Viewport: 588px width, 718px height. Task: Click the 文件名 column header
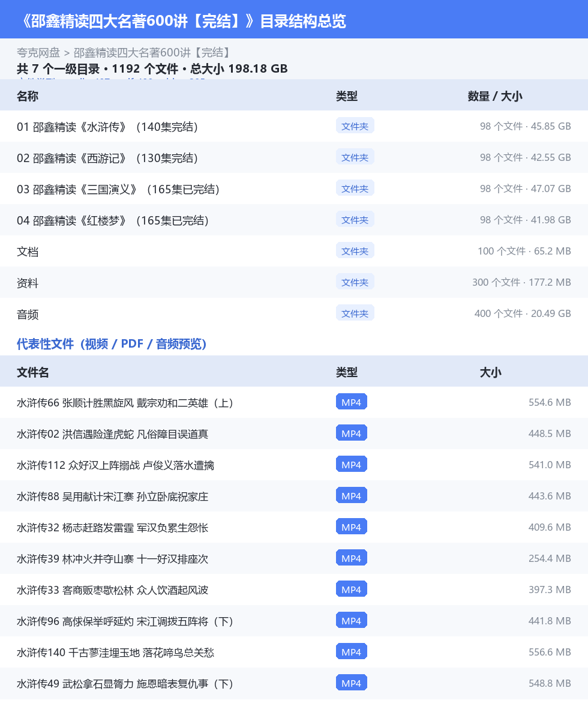pos(33,372)
